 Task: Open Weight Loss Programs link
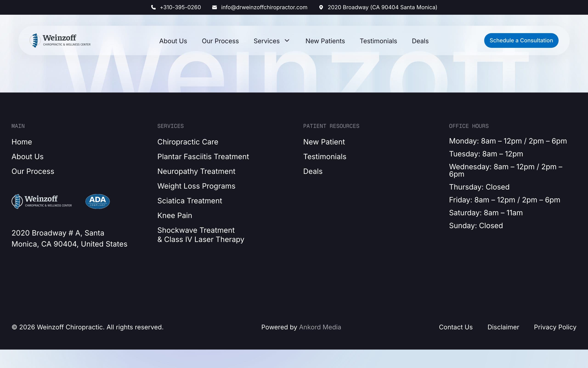[196, 186]
